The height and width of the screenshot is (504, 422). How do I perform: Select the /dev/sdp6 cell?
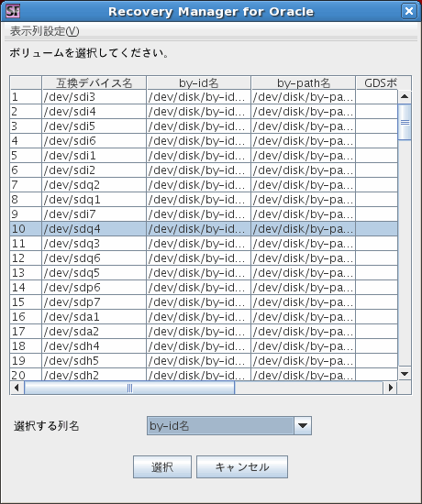[x=94, y=288]
